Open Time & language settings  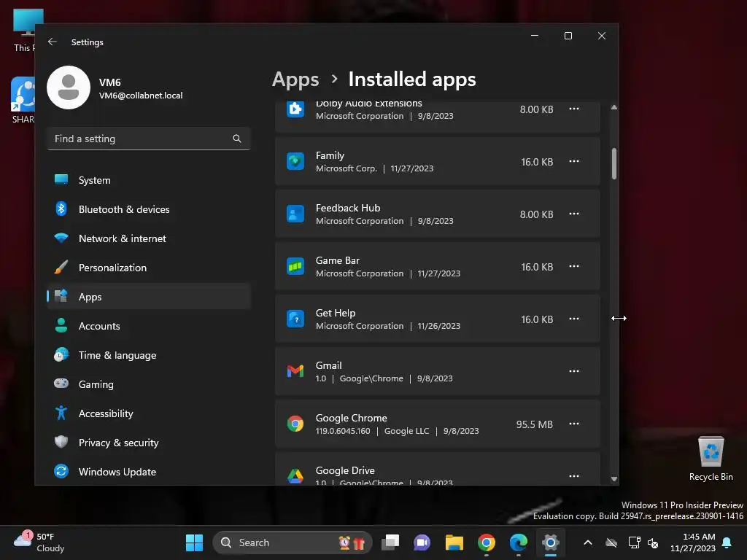pyautogui.click(x=149, y=355)
